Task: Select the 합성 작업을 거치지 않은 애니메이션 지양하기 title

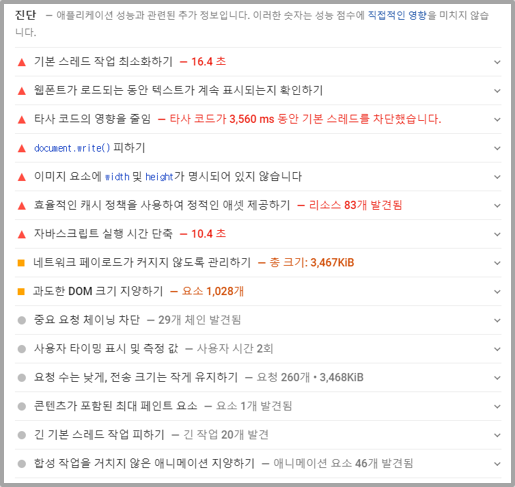Action: pyautogui.click(x=144, y=463)
